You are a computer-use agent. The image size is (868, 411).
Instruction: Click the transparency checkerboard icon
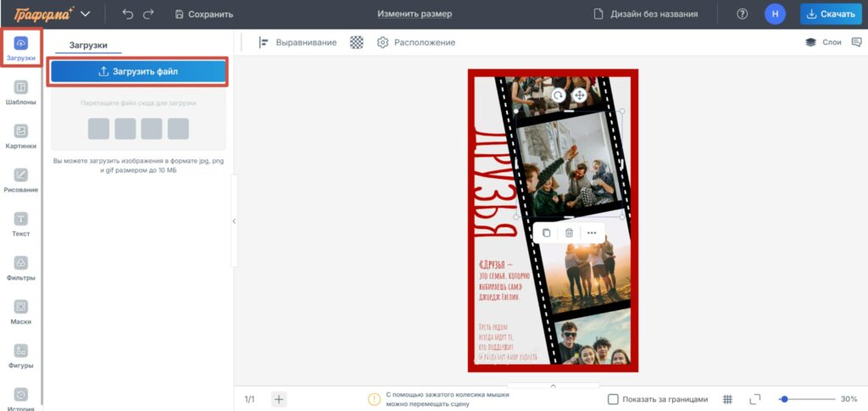point(357,42)
